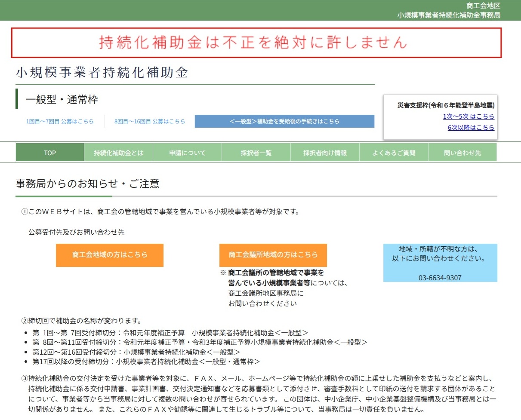The width and height of the screenshot is (521, 420).
Task: Click the phone number 03-6634-9307
Action: pyautogui.click(x=440, y=278)
